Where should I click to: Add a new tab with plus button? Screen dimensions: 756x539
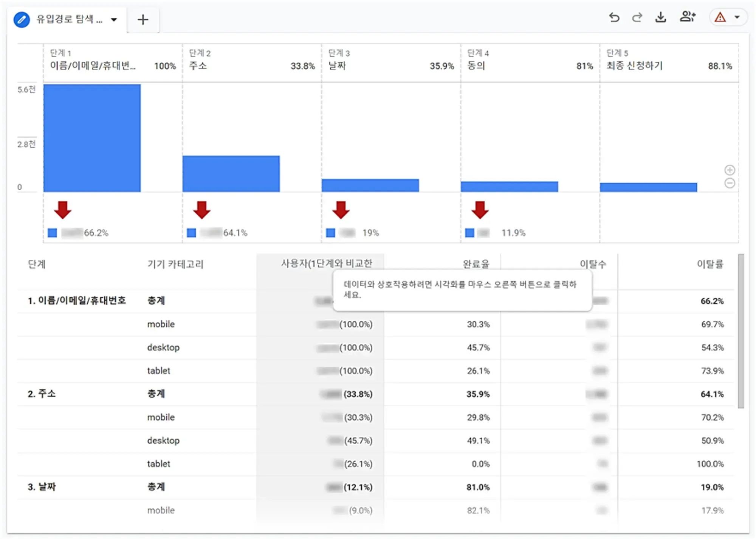point(143,20)
